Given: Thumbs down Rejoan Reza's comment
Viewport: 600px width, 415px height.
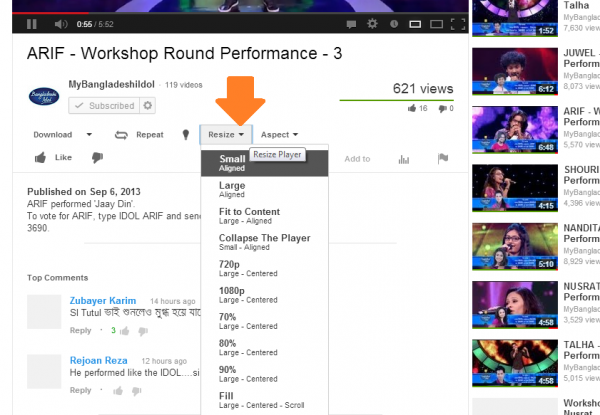Looking at the screenshot, I should click(136, 391).
